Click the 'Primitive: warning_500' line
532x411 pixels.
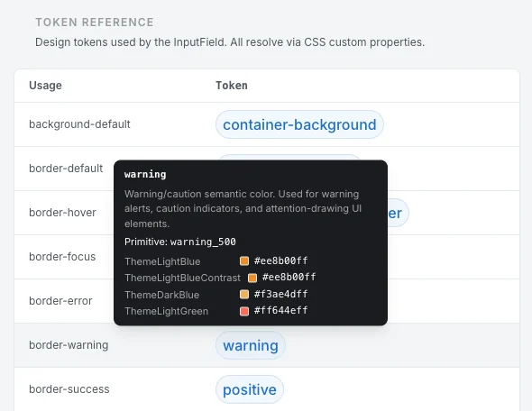[180, 242]
